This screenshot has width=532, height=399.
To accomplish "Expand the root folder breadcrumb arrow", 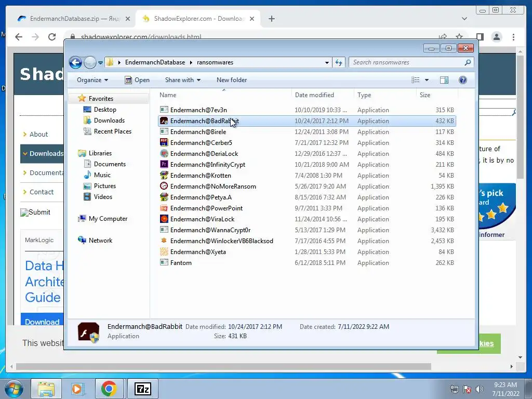I will [x=119, y=62].
